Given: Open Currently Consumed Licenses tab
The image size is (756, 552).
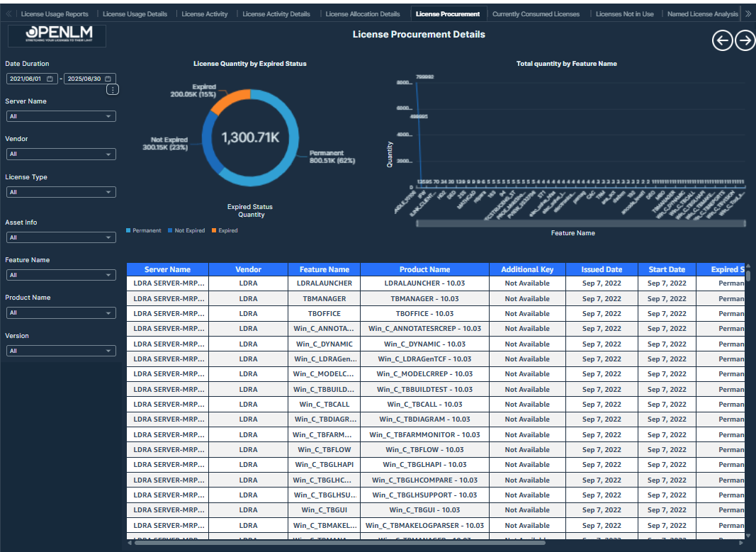Looking at the screenshot, I should coord(536,14).
